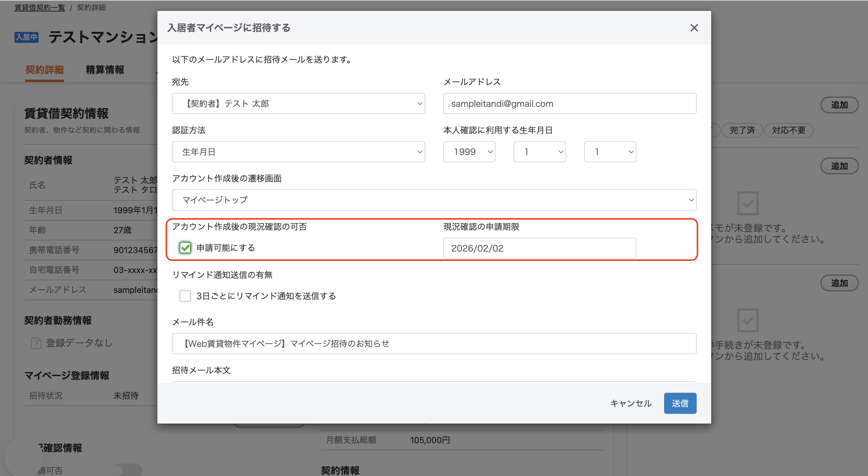Image resolution: width=868 pixels, height=476 pixels.
Task: Switch to the 精算情報 tab
Action: (105, 70)
